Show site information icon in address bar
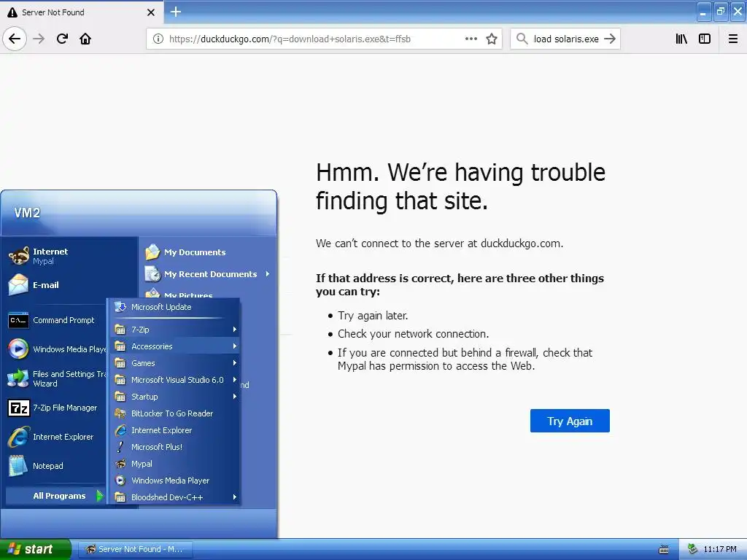Screen dimensions: 747x560 (x=158, y=39)
